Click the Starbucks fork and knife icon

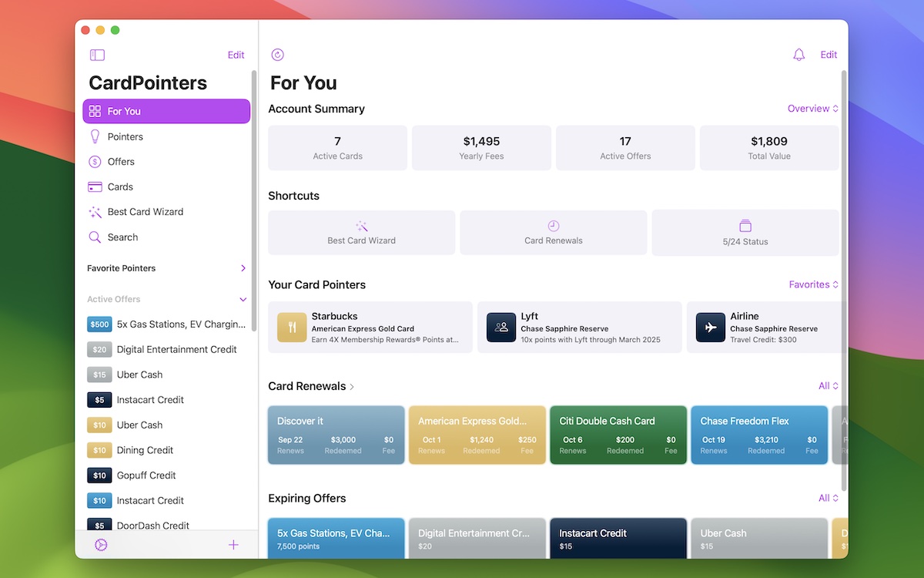pyautogui.click(x=292, y=328)
